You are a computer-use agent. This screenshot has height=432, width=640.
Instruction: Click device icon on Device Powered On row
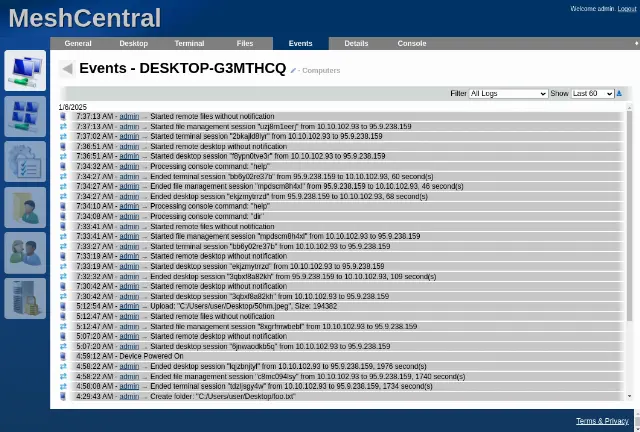pos(63,356)
